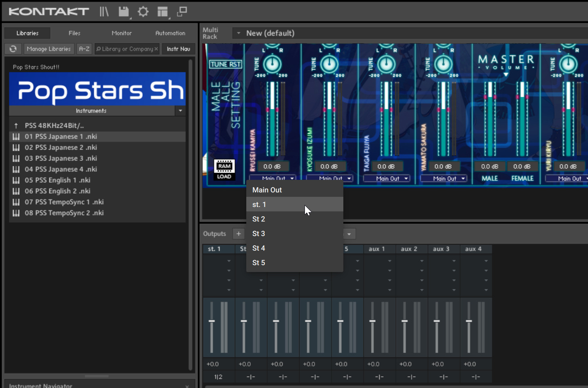Click the piano icon beside 08 PSS TempoSync 2
The height and width of the screenshot is (388, 588).
pyautogui.click(x=16, y=213)
